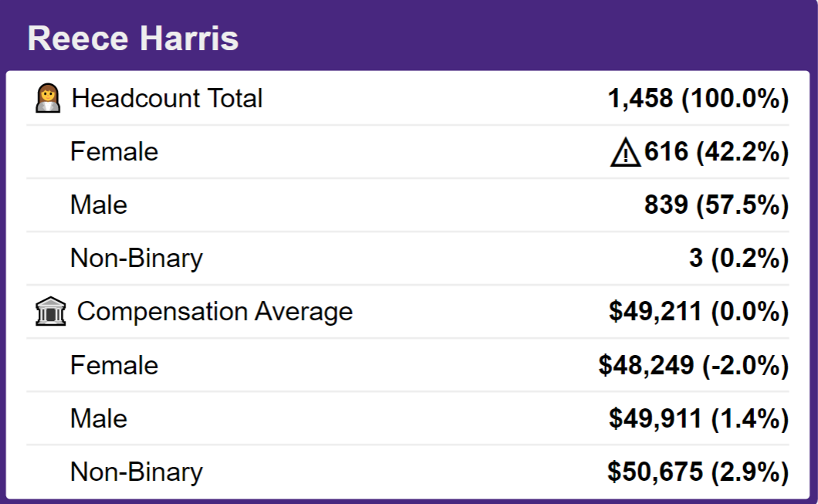Screen dimensions: 818x504
Task: Select the Male headcount row label
Action: (x=99, y=205)
